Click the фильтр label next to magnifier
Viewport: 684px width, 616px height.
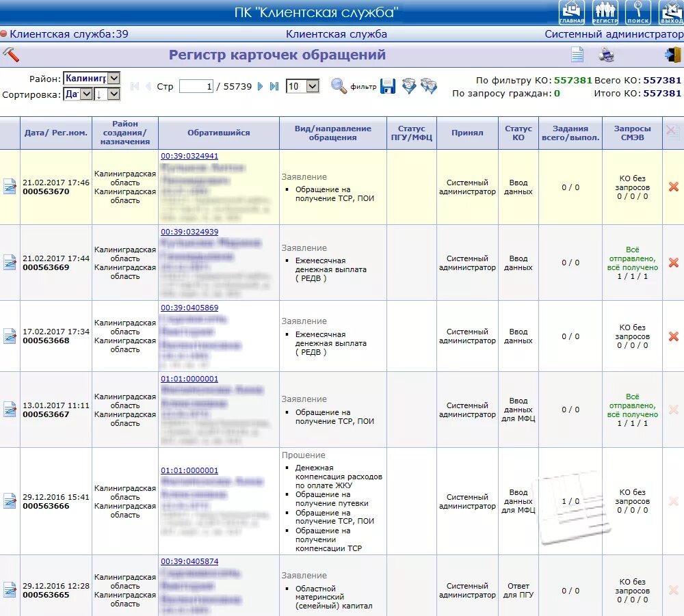pos(363,86)
